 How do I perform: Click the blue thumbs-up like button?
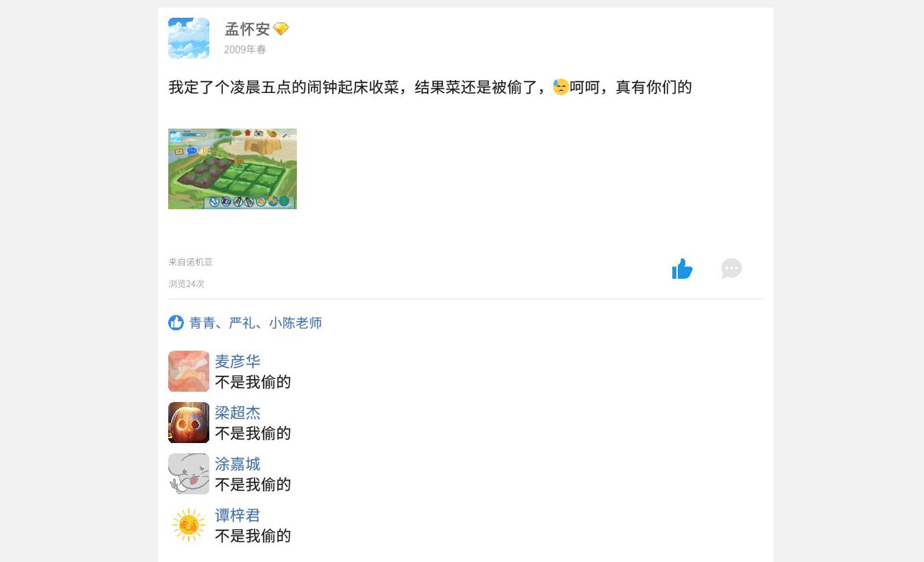[x=682, y=269]
